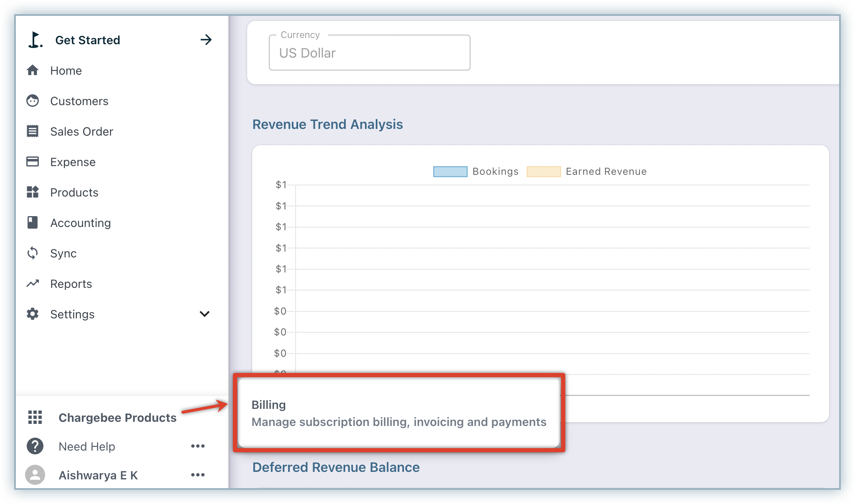Expand the Settings chevron
Screen dimensions: 855x504
pyautogui.click(x=205, y=314)
